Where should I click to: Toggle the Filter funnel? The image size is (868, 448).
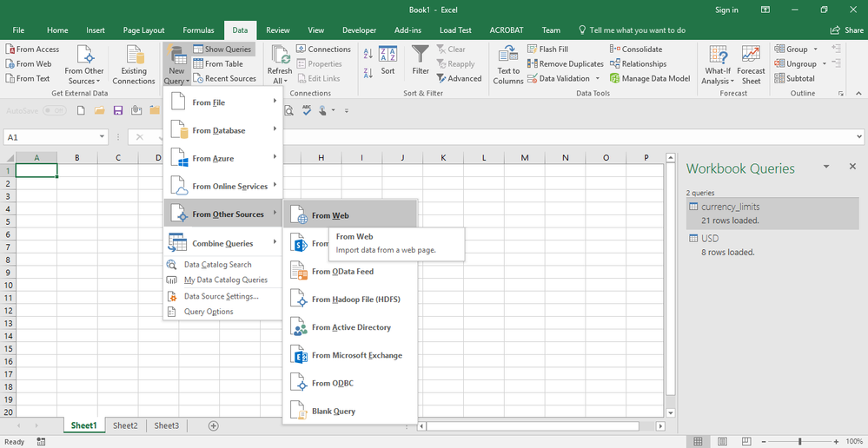point(421,60)
